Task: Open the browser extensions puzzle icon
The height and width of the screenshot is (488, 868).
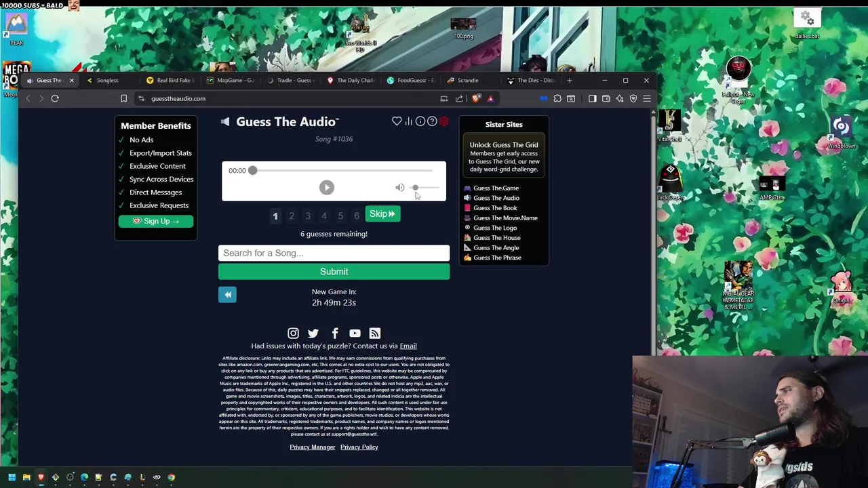Action: coord(557,99)
